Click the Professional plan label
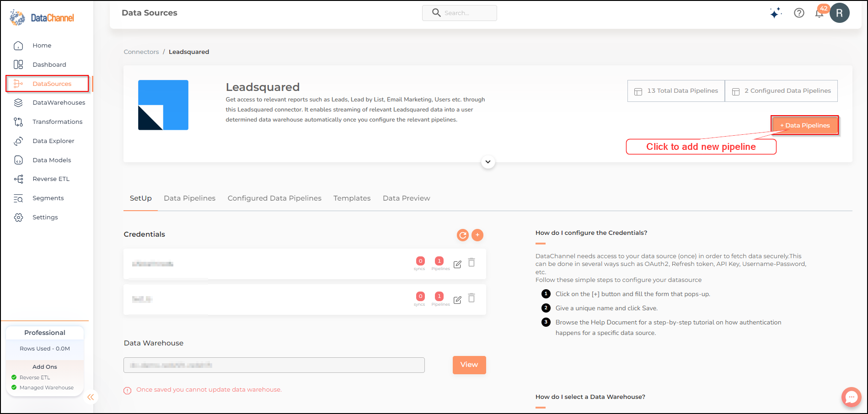 coord(45,333)
